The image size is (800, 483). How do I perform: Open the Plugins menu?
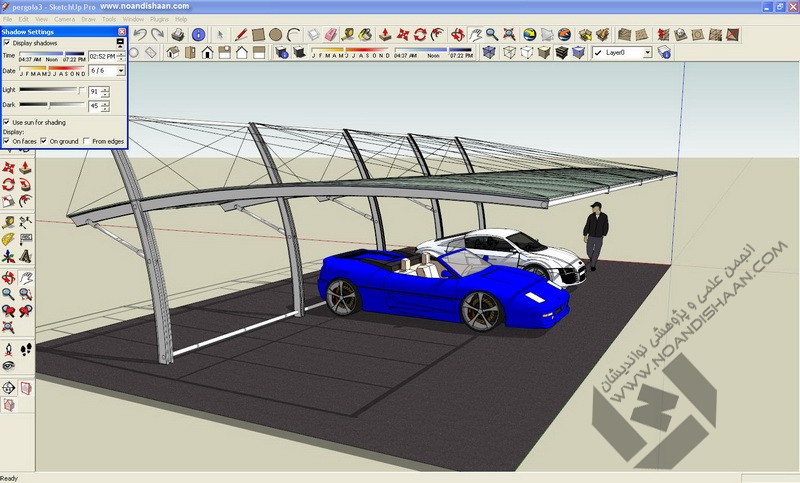tap(159, 19)
